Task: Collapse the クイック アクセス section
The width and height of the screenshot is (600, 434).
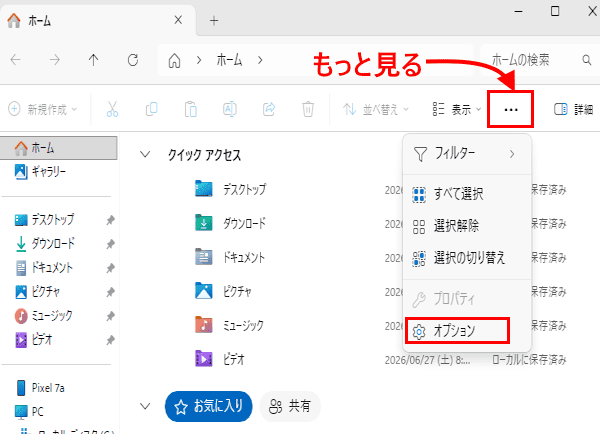Action: pyautogui.click(x=145, y=155)
